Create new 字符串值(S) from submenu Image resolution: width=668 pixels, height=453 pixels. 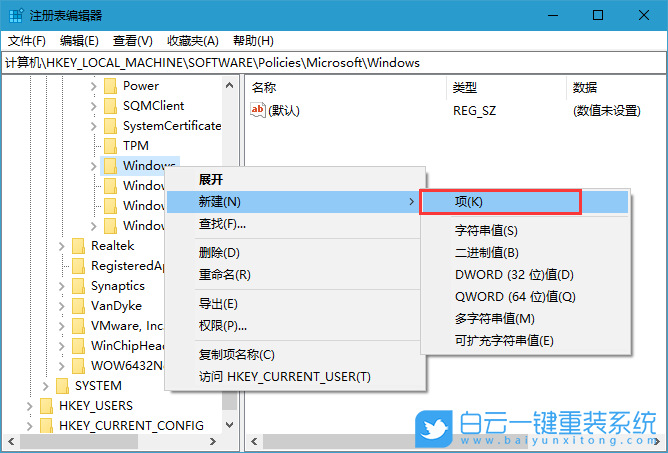coord(525,231)
